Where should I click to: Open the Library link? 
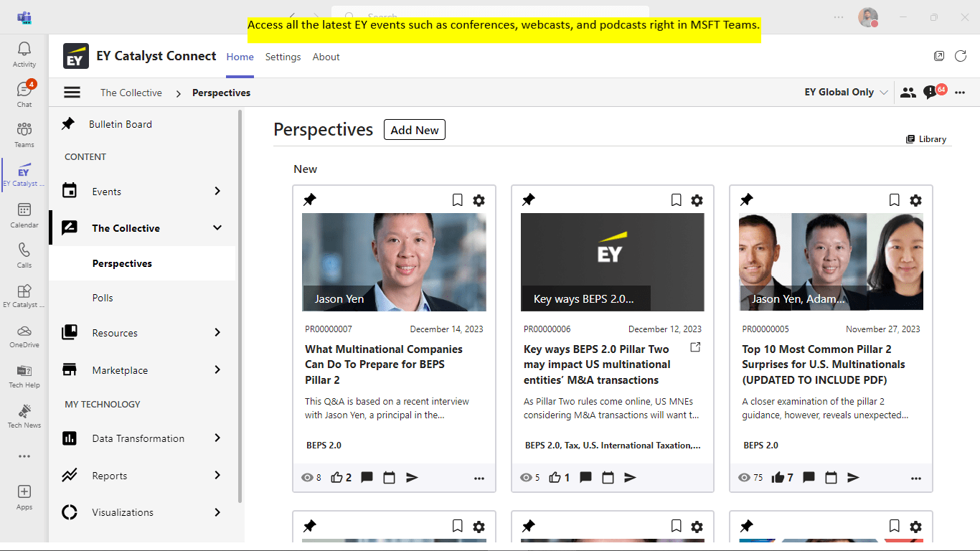[x=926, y=139]
